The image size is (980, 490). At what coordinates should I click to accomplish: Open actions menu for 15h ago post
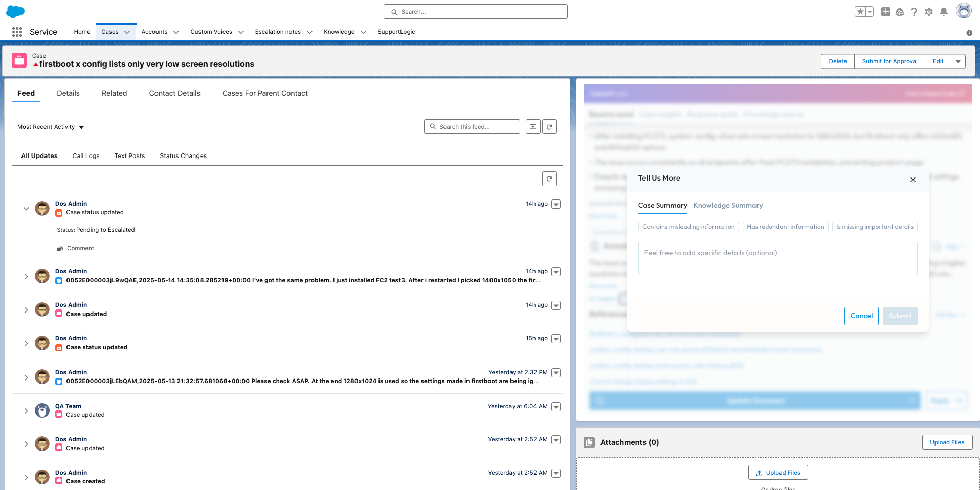click(x=556, y=339)
